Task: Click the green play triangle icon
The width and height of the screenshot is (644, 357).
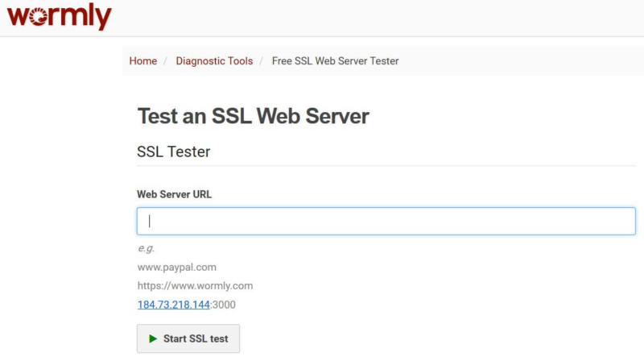Action: coord(152,338)
